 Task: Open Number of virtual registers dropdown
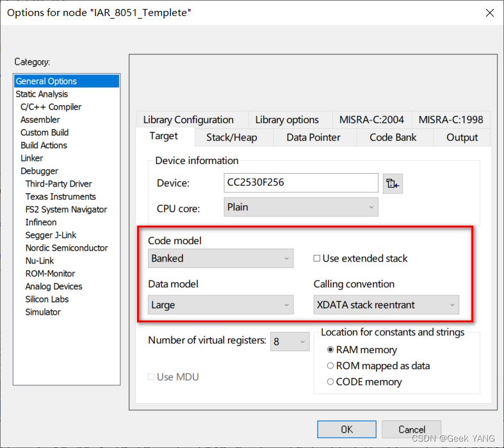point(289,342)
